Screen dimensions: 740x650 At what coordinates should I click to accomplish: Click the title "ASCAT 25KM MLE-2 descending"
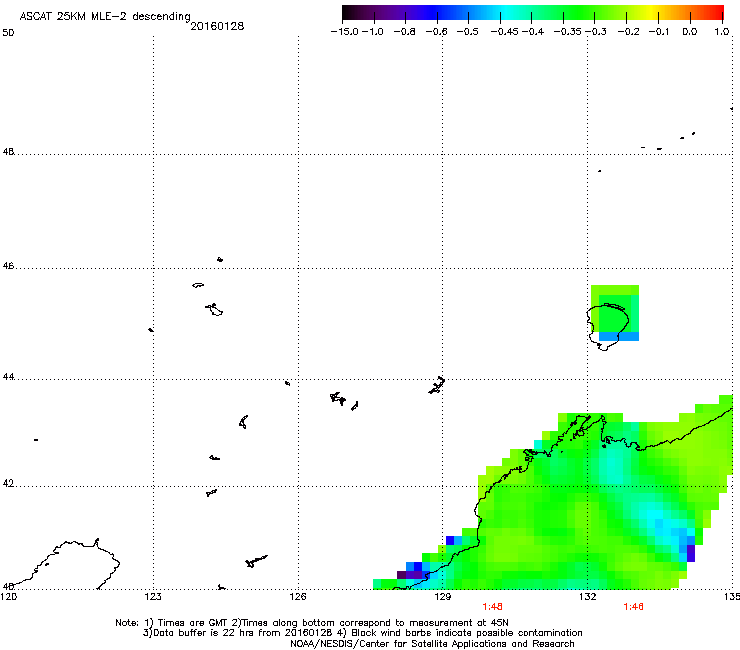[105, 17]
